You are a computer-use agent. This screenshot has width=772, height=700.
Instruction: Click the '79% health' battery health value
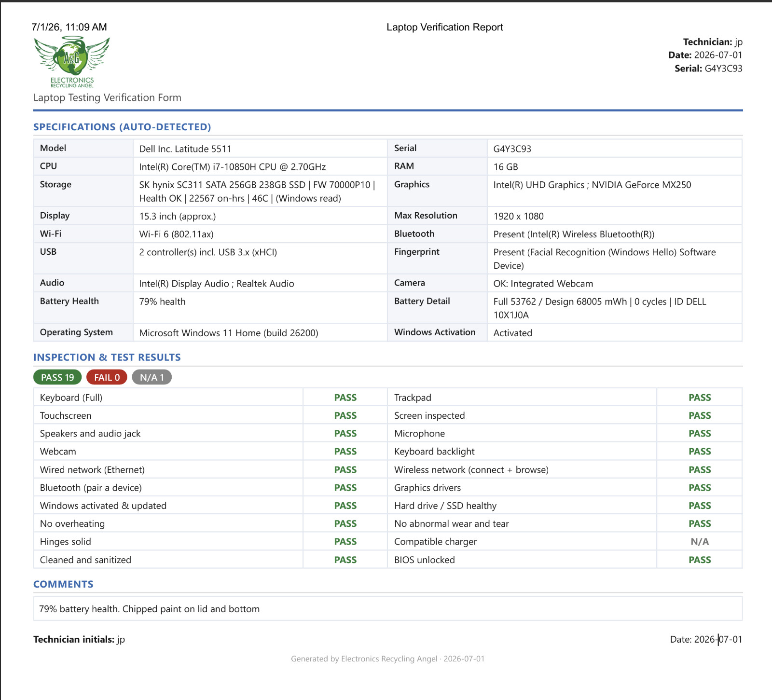click(x=162, y=302)
